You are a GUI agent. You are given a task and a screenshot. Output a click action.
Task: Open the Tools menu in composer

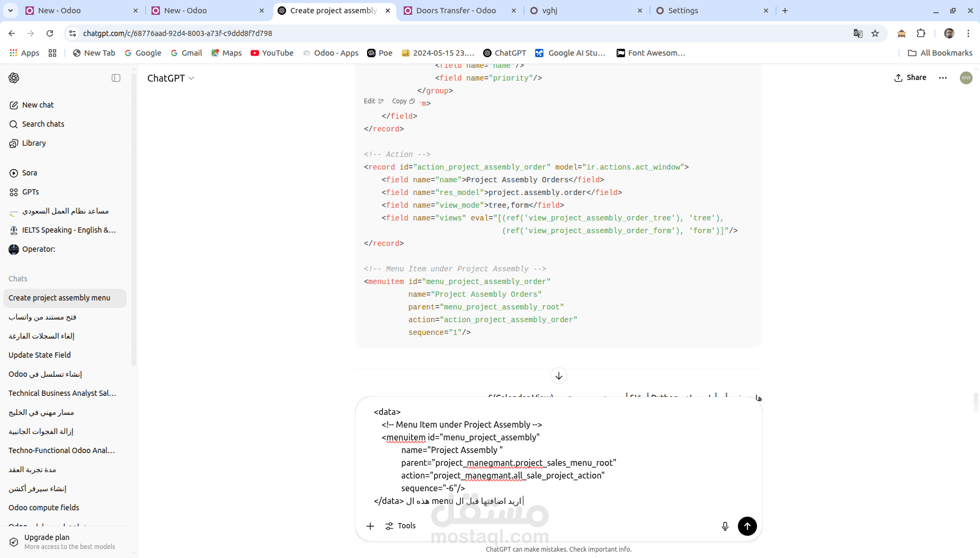(400, 526)
